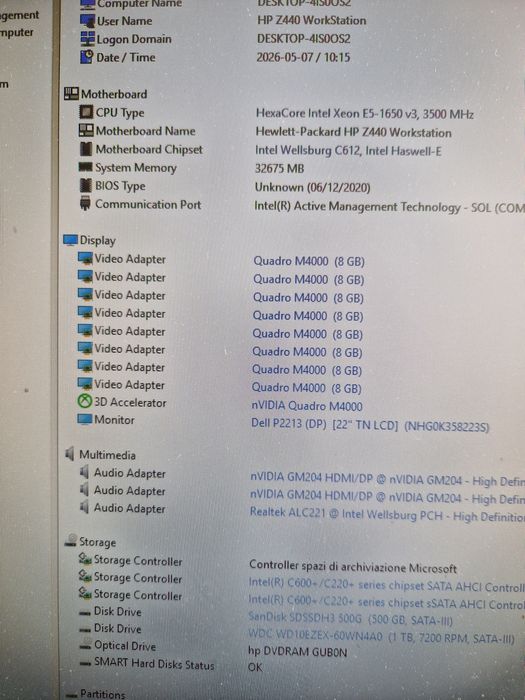Click the speaker icon beside Realtek ALC221 row
The image size is (525, 700).
[x=84, y=507]
